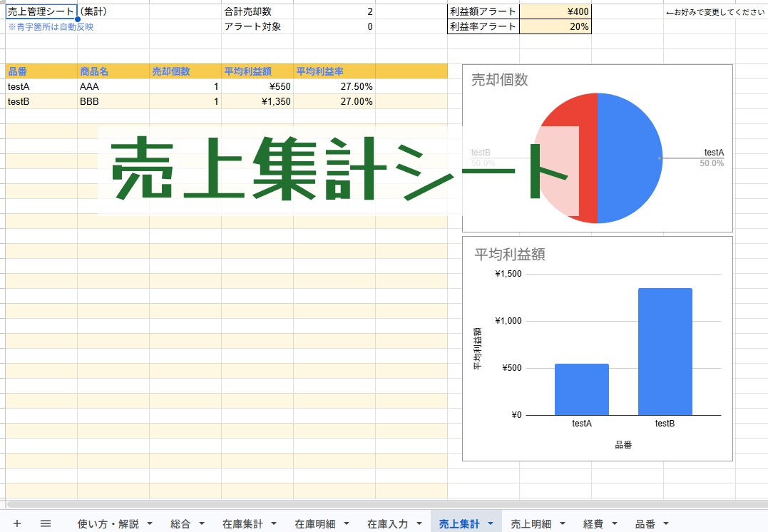Select the 平均利益率 column header
768x532 pixels.
334,71
